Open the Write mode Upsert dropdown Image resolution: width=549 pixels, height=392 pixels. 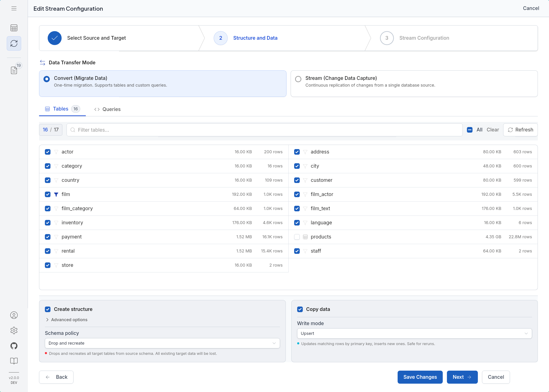click(414, 333)
